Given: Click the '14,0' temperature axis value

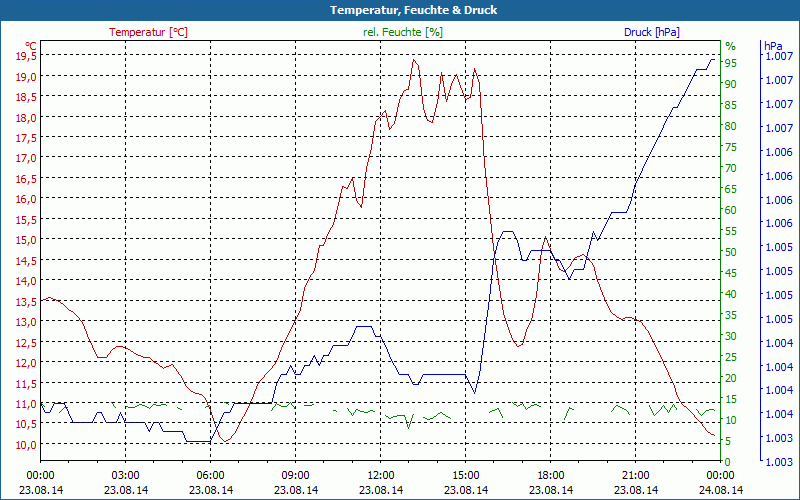Looking at the screenshot, I should pyautogui.click(x=26, y=281).
